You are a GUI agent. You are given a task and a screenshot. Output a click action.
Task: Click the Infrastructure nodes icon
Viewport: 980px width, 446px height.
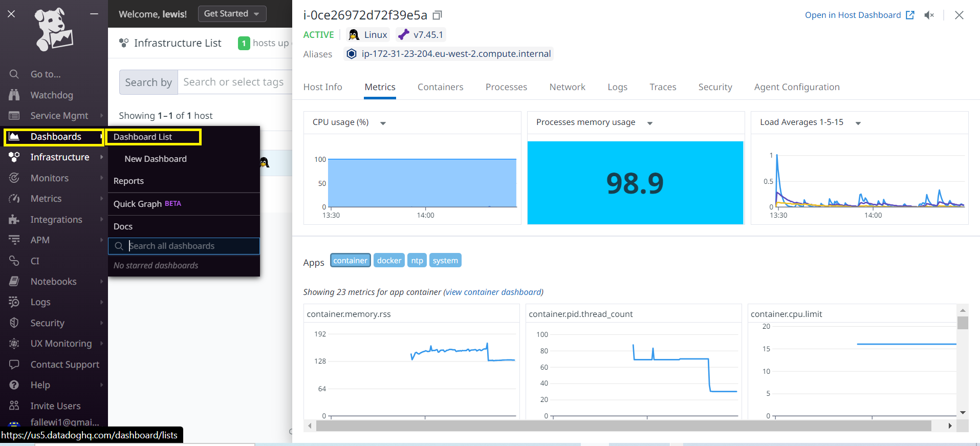[x=14, y=157]
